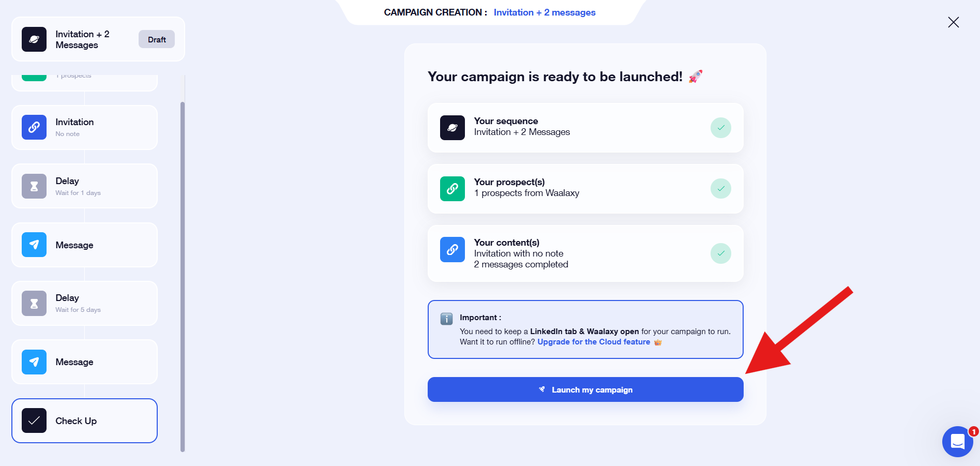Click the hourglass icon on Wait for 1 days delay

tap(34, 186)
